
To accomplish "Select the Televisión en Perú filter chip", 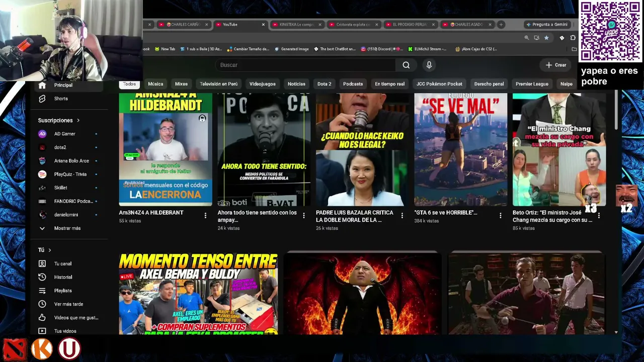I will [x=218, y=84].
